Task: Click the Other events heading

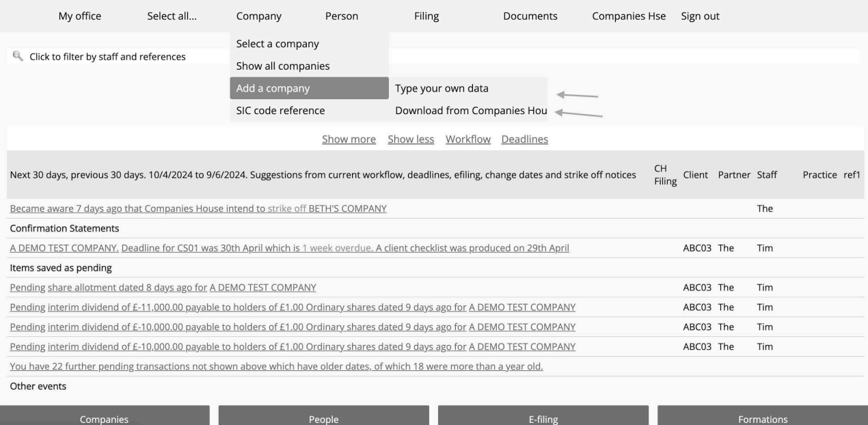Action: pyautogui.click(x=38, y=386)
